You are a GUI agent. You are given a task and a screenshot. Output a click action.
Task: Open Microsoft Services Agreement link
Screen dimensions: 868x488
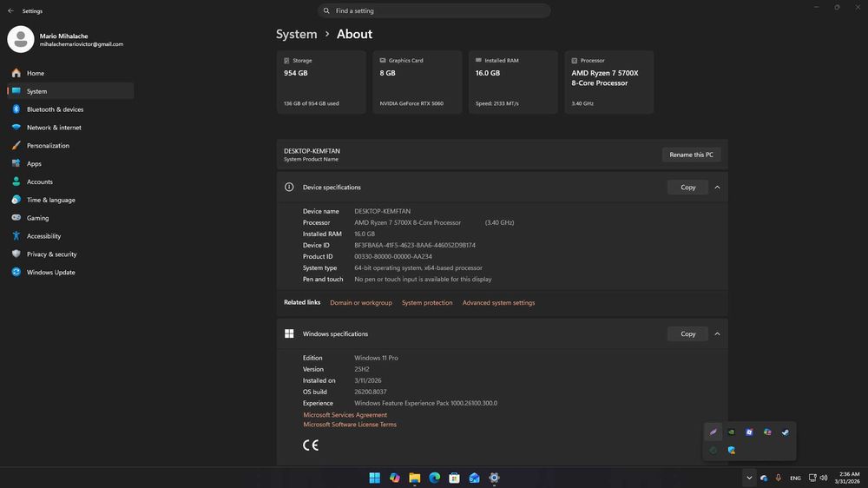tap(345, 415)
